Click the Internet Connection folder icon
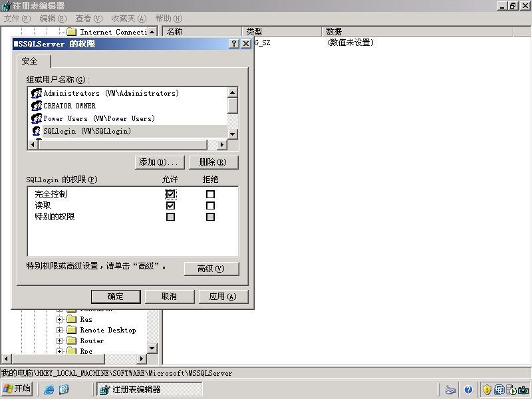The height and width of the screenshot is (399, 532). pyautogui.click(x=72, y=32)
